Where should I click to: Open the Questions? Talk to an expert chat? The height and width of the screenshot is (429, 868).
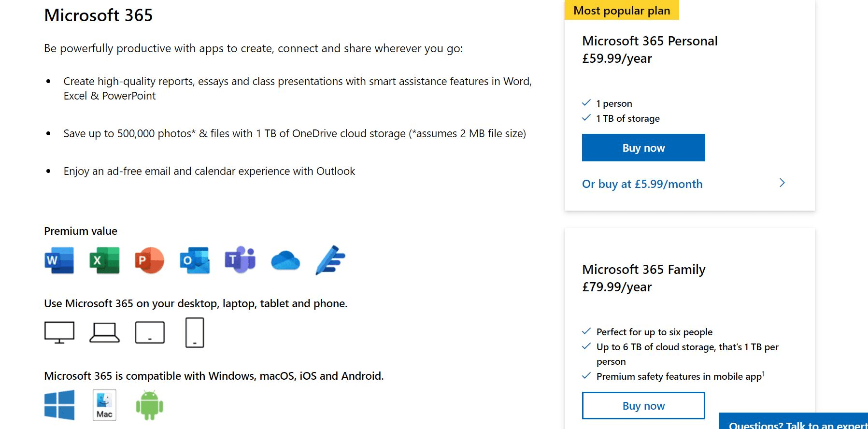point(793,422)
